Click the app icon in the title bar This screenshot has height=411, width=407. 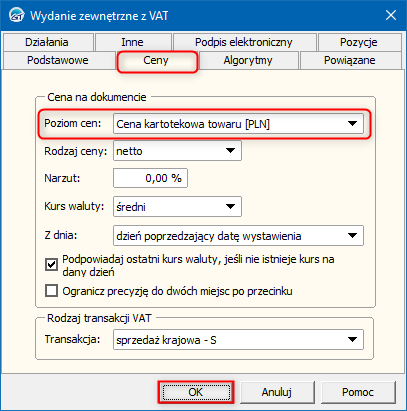coord(16,16)
